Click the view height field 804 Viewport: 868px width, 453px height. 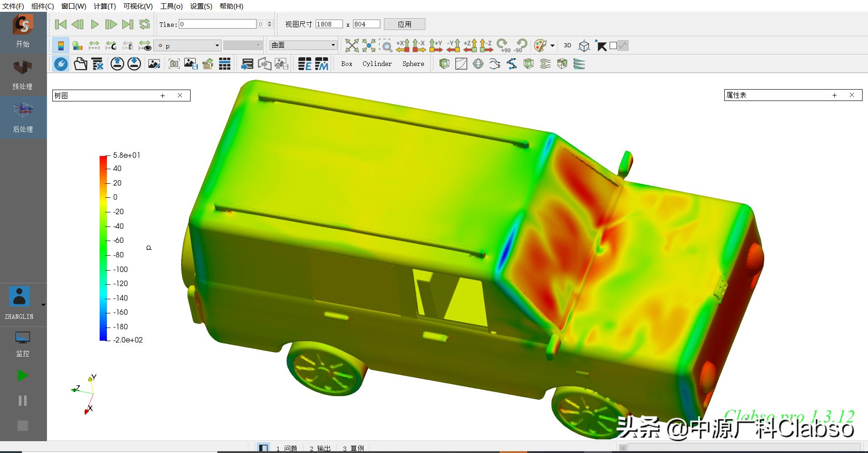[366, 24]
